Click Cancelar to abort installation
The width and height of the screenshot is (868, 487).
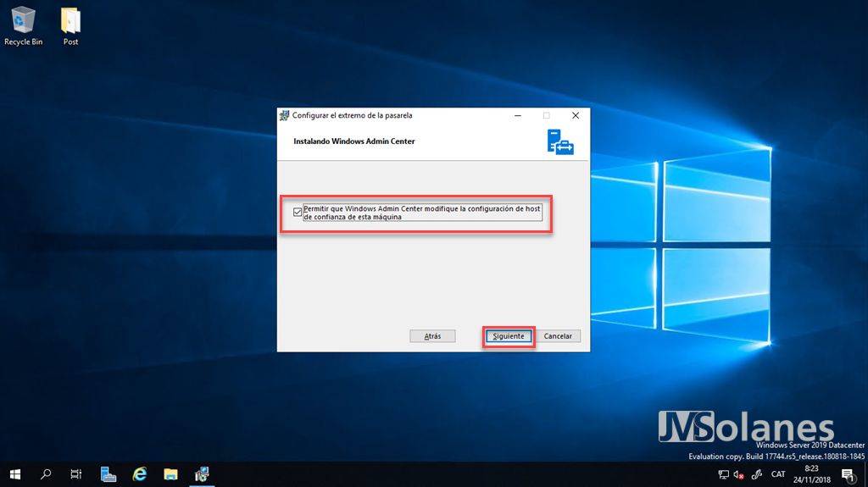pos(558,336)
